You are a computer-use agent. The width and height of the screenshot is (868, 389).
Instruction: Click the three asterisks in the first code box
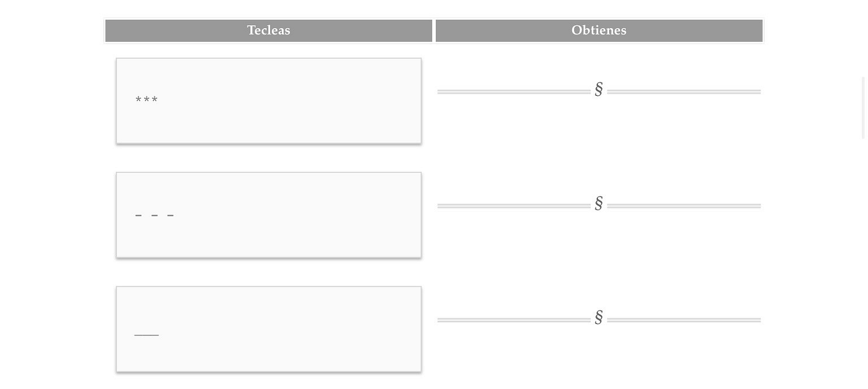tap(147, 100)
